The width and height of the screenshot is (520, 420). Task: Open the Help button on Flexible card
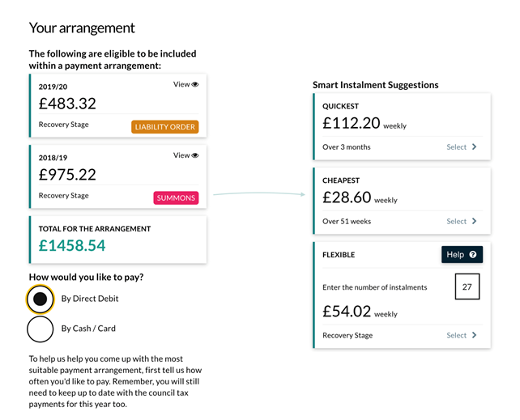point(462,254)
